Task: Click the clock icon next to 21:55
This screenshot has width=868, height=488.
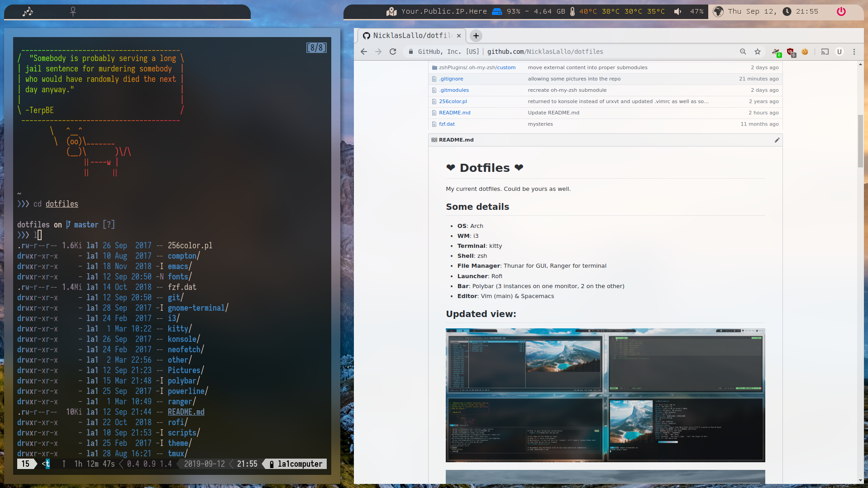Action: 787,12
